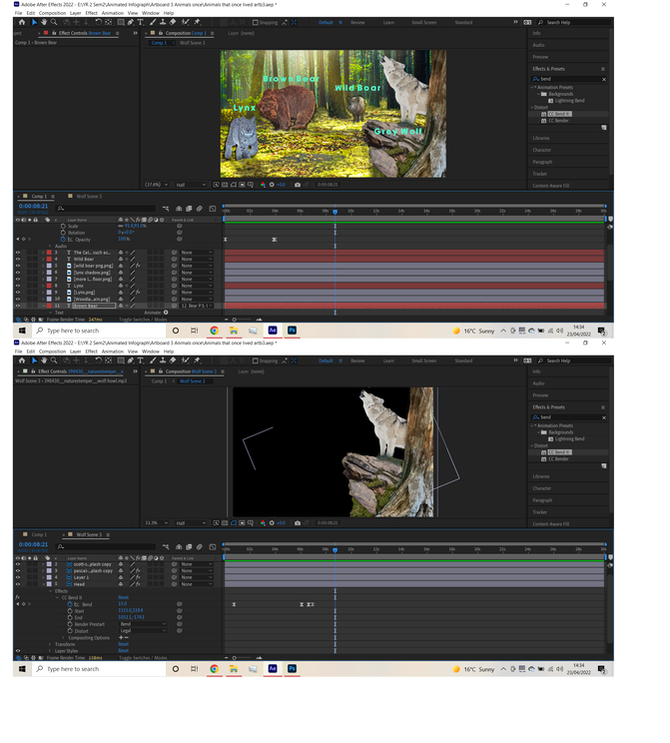Choose the Eraser tool in top window toolbar

pos(173,22)
